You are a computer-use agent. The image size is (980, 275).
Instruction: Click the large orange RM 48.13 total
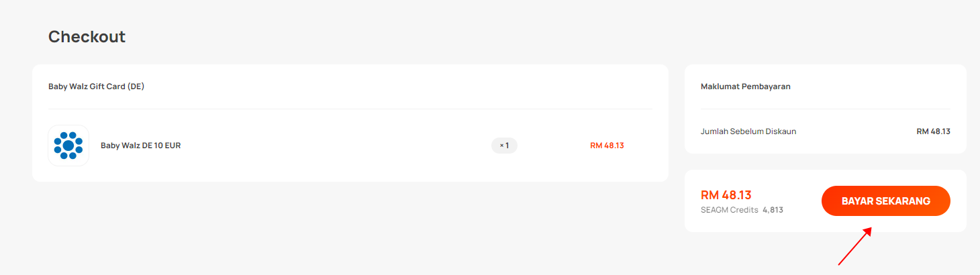tap(726, 195)
